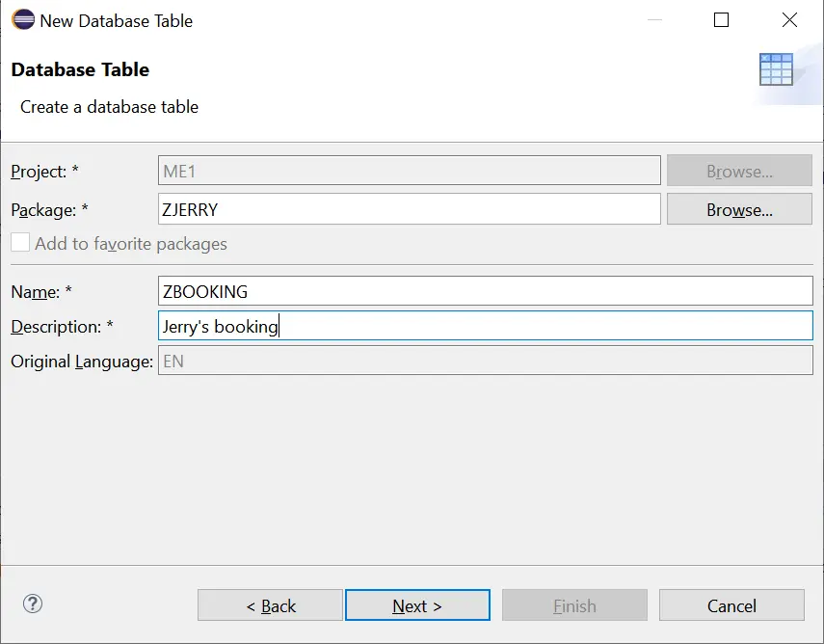Click the disabled Browse button beside Project
This screenshot has width=824, height=644.
pos(739,171)
